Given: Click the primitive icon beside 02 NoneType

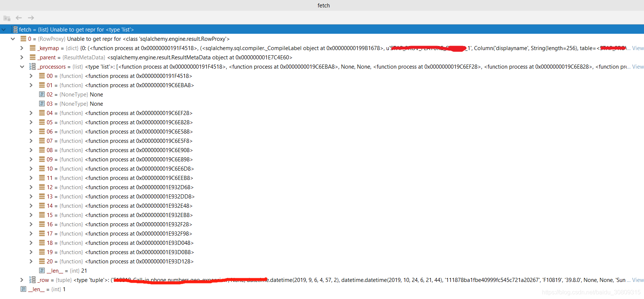Looking at the screenshot, I should tap(42, 95).
